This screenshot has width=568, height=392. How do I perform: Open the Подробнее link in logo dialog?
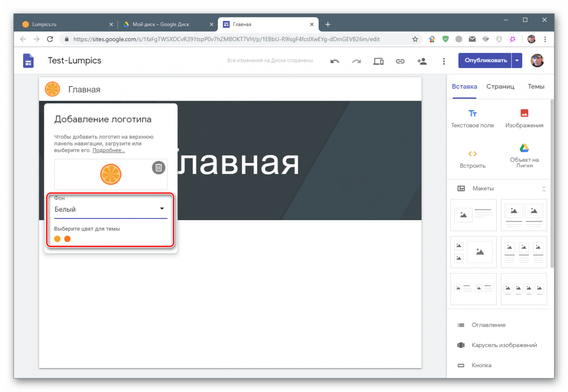(x=109, y=150)
